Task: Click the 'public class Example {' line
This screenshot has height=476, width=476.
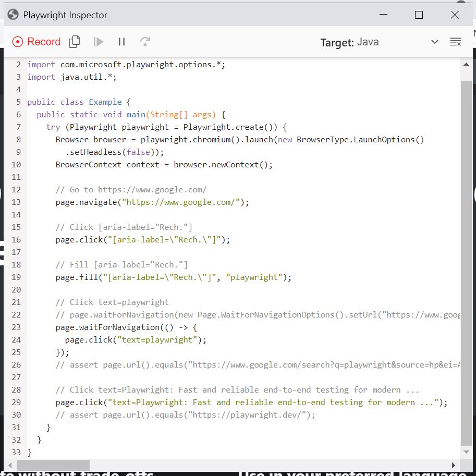Action: [x=79, y=102]
